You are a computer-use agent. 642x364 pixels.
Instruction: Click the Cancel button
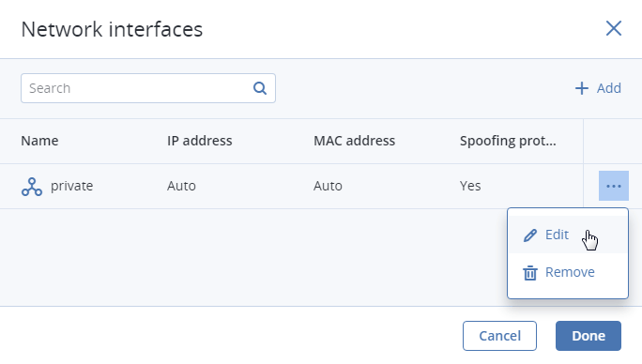pyautogui.click(x=499, y=336)
